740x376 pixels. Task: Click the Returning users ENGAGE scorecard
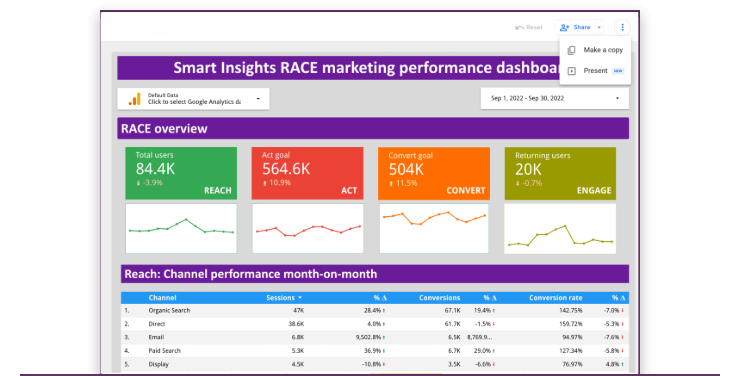560,173
